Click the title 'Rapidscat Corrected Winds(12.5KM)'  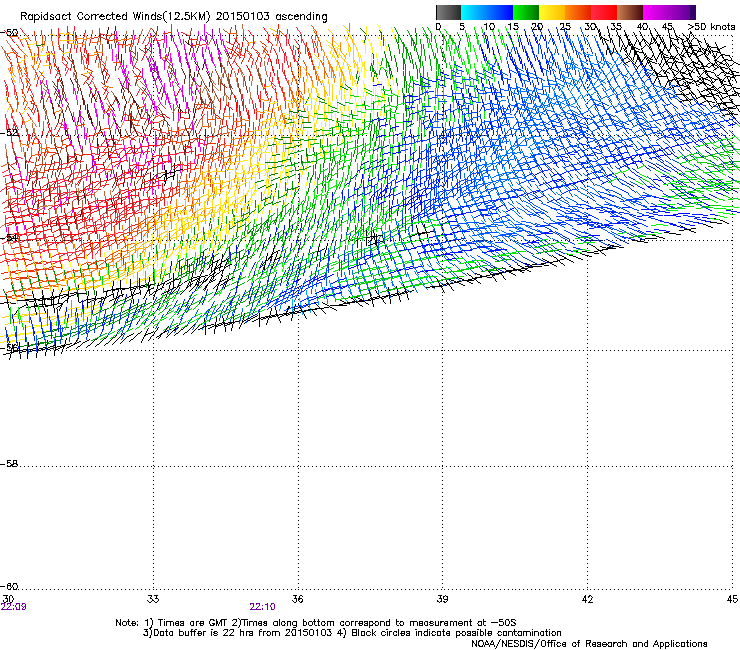[x=115, y=16]
